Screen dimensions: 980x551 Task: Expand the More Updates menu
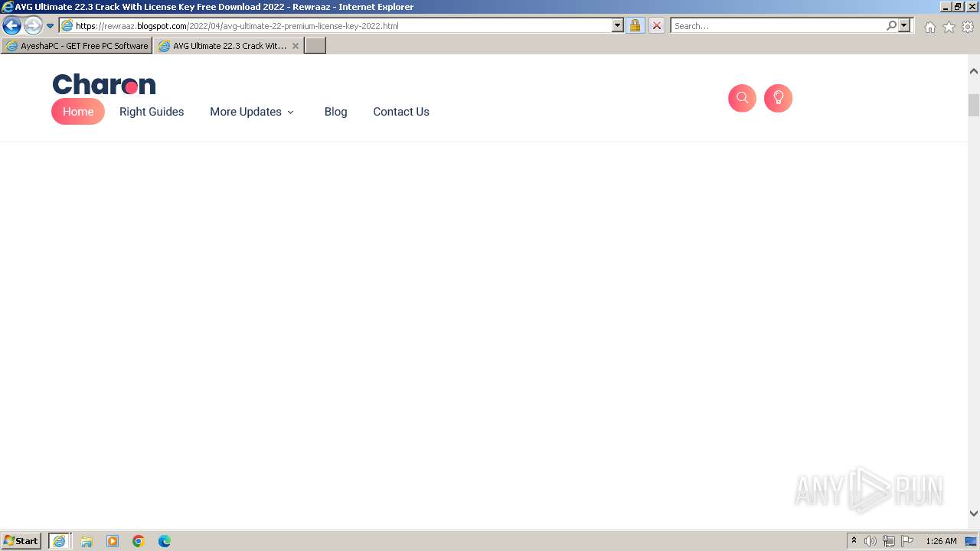(252, 112)
